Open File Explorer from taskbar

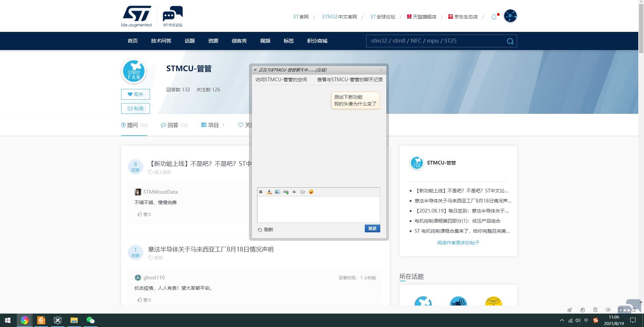(x=74, y=320)
